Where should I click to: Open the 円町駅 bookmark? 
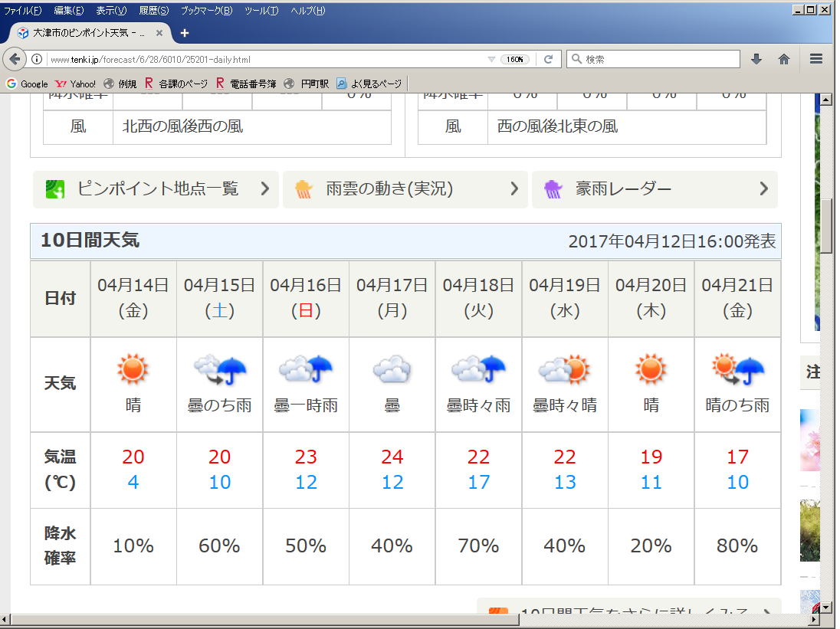(306, 84)
